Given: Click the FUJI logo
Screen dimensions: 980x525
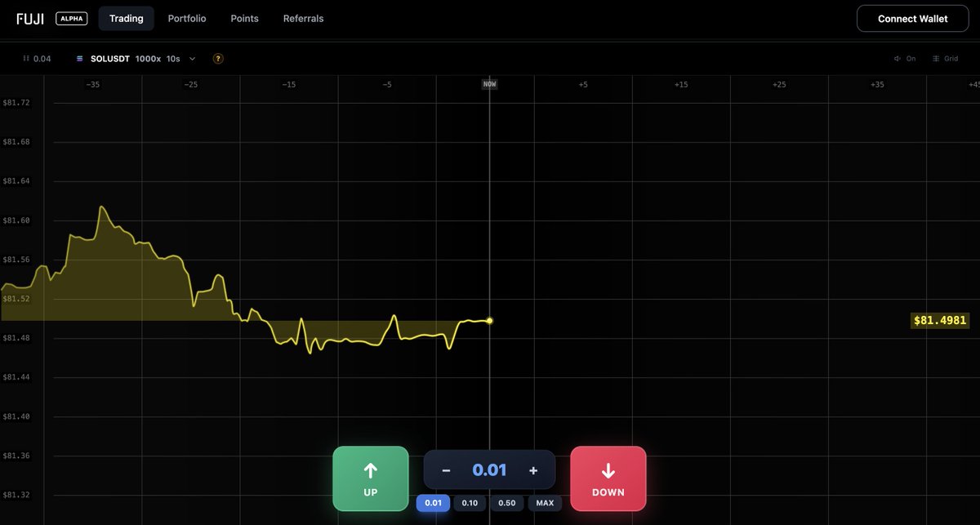Looking at the screenshot, I should click(30, 19).
